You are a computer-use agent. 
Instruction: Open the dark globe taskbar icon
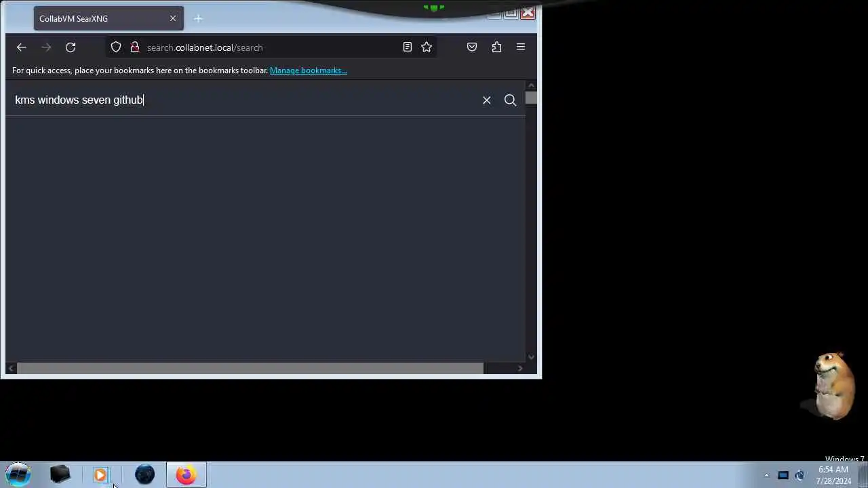click(144, 474)
